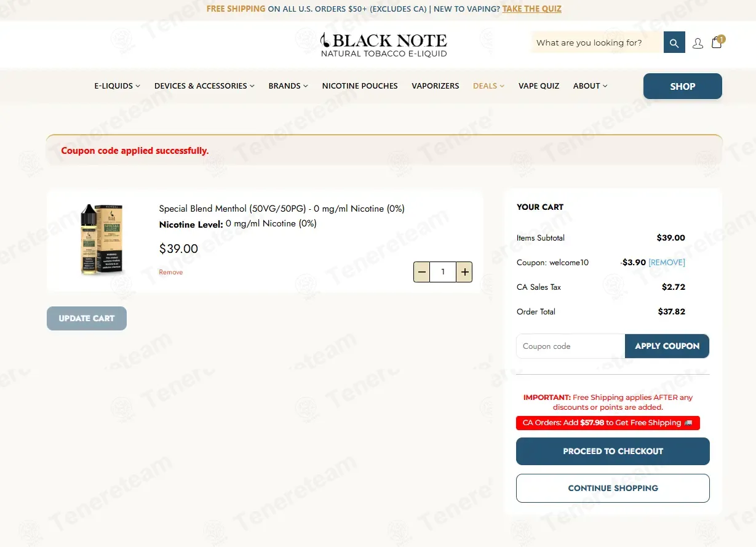The width and height of the screenshot is (756, 547).
Task: Click CONTINUE SHOPPING button
Action: 613,488
